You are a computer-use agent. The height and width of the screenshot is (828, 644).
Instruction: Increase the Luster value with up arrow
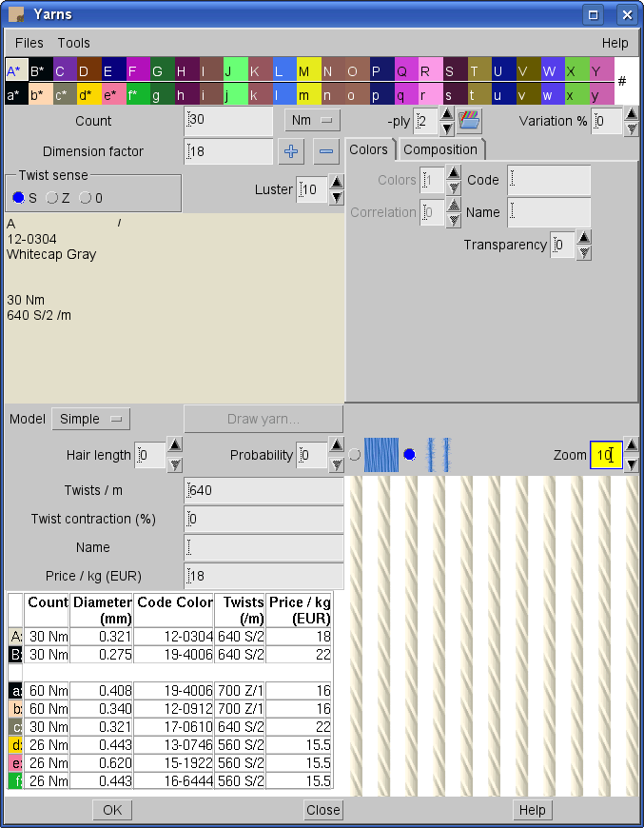(x=337, y=182)
